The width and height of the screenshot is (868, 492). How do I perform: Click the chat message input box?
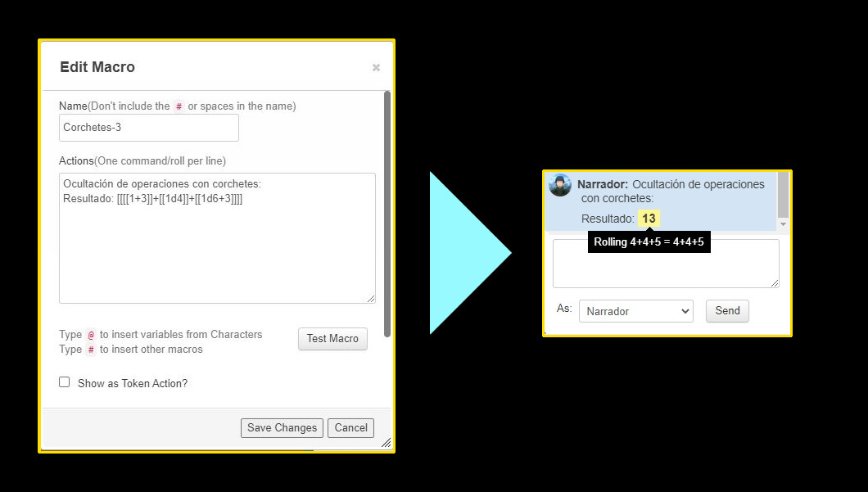point(666,264)
